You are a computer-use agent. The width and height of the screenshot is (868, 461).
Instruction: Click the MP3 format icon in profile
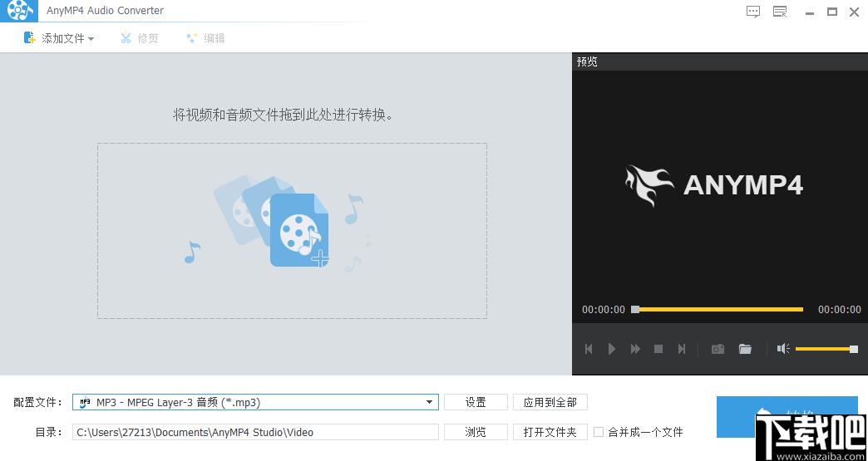[85, 402]
